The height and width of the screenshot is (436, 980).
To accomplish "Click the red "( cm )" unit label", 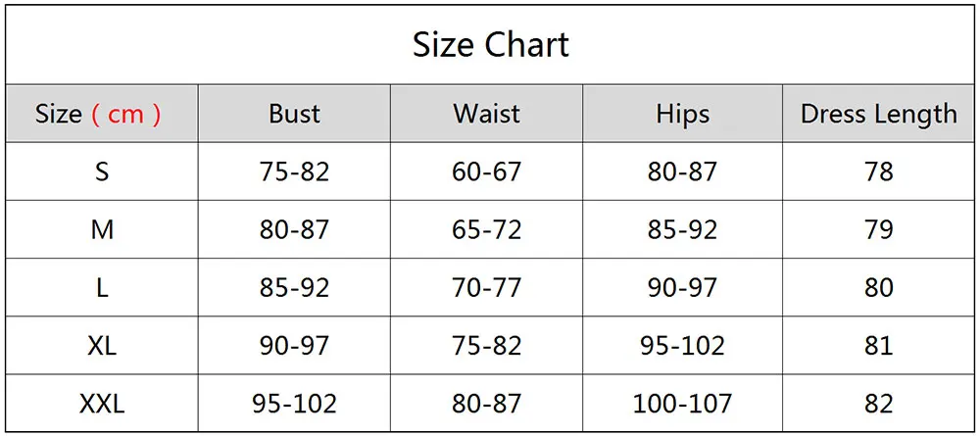I will [125, 114].
